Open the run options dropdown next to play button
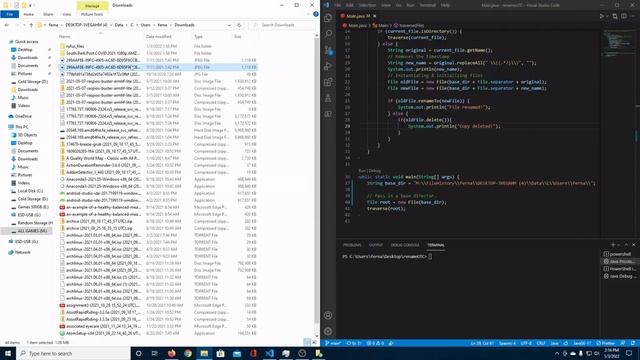Screen dimensions: 640x360 [x=607, y=16]
